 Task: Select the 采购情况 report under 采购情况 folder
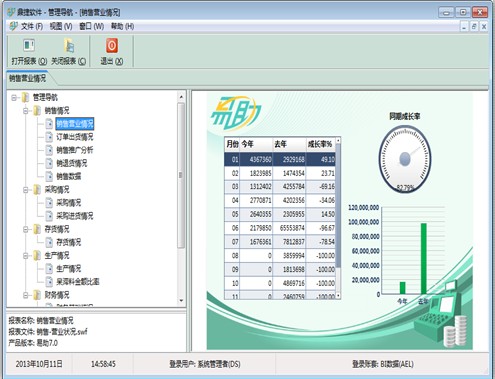pos(69,203)
